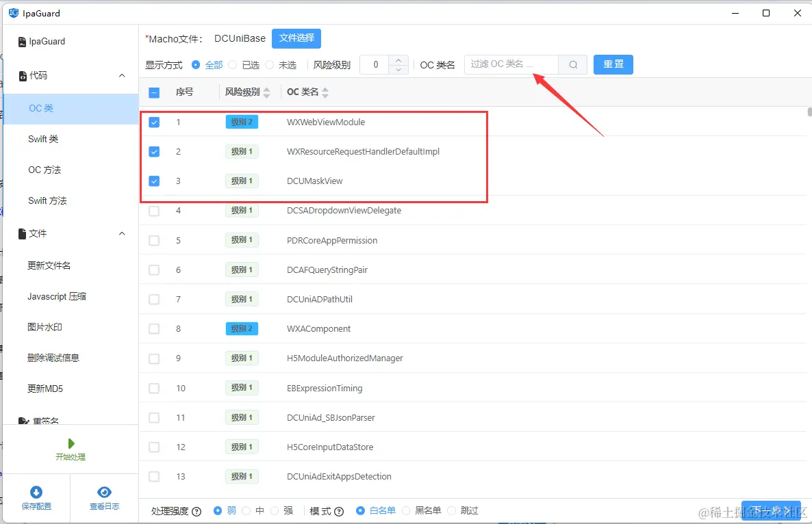Uncheck the WXWebViewModule row checkbox
This screenshot has height=524, width=812.
(154, 122)
